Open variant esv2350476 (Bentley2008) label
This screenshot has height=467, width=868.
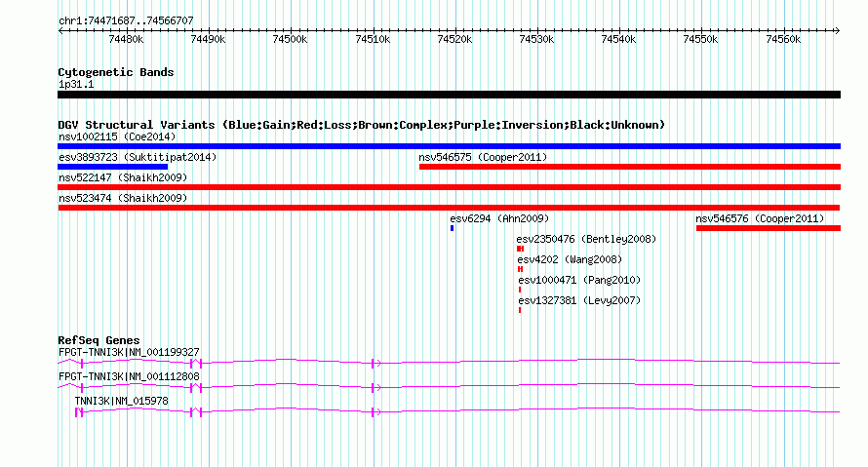[586, 239]
